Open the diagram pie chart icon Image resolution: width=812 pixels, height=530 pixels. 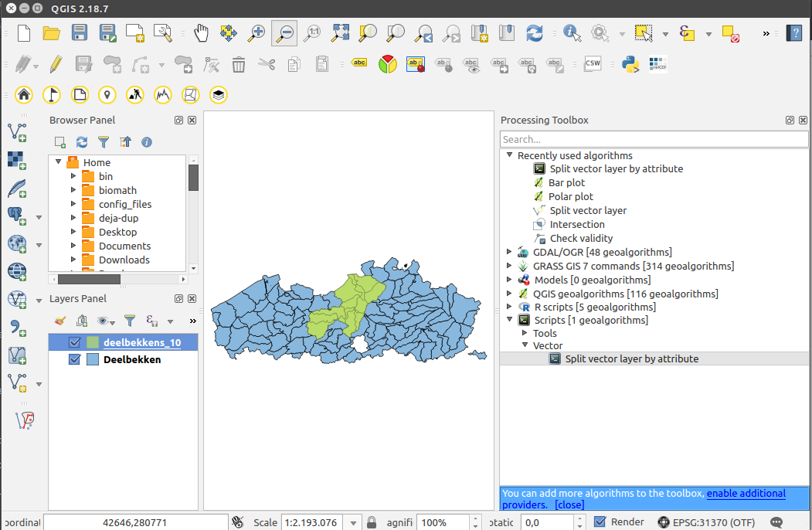(x=387, y=64)
